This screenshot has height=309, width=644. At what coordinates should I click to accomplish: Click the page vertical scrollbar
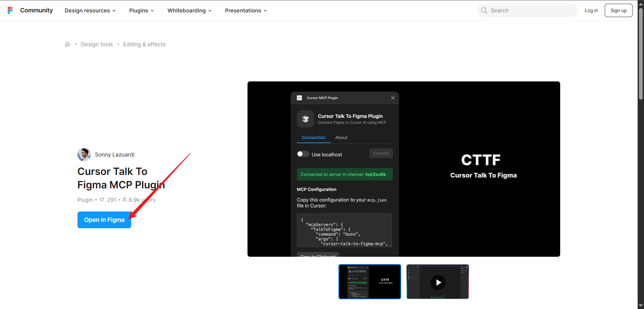(641, 54)
